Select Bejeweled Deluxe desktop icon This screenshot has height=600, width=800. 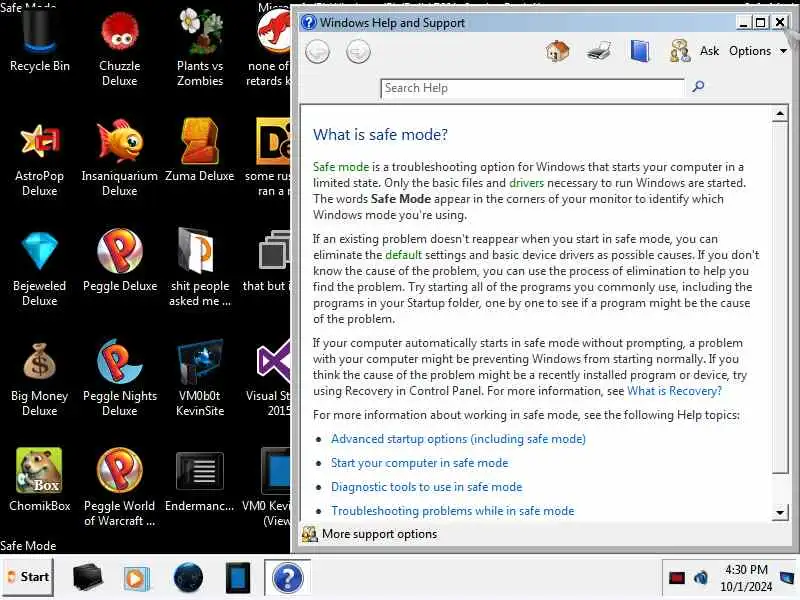40,268
